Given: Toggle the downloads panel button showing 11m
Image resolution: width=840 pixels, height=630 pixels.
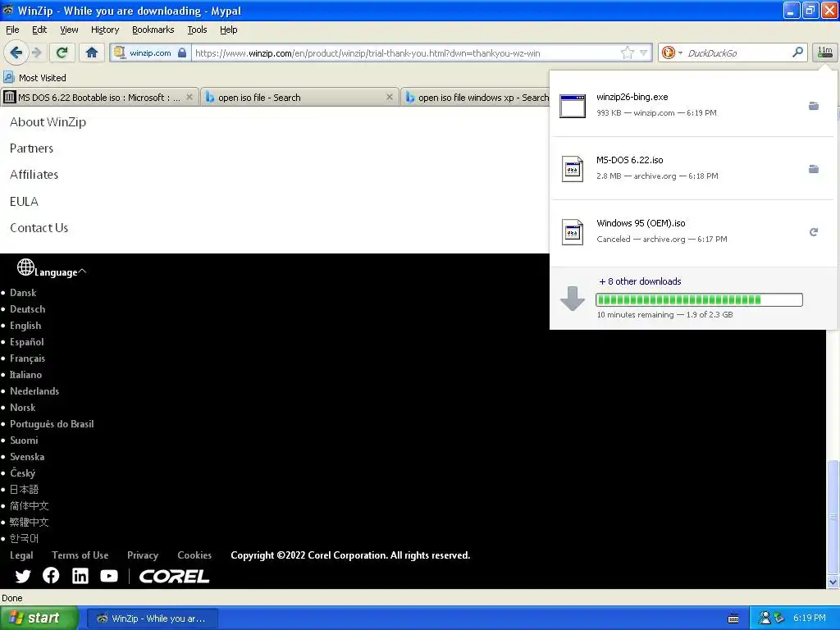Looking at the screenshot, I should click(x=824, y=52).
